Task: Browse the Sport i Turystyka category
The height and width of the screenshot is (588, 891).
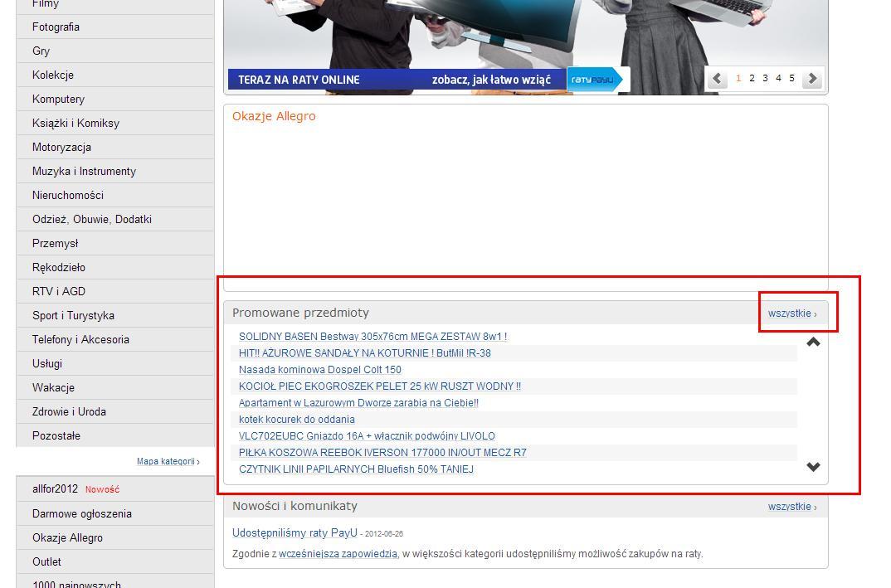Action: 115,315
